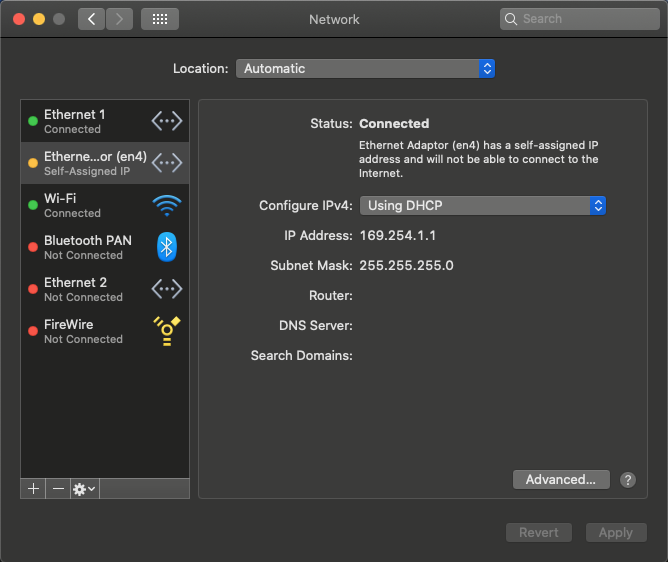Open the gear action menu
This screenshot has width=668, height=562.
[84, 489]
